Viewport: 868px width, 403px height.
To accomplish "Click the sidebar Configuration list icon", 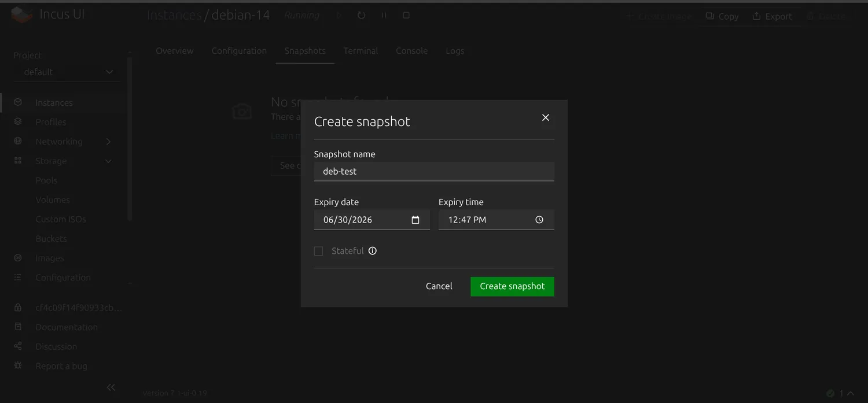I will click(x=18, y=278).
